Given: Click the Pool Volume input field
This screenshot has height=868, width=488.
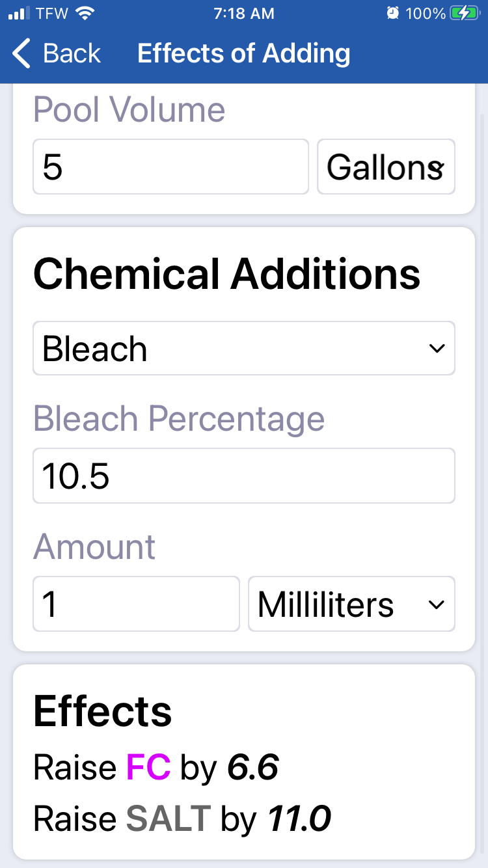Looking at the screenshot, I should (x=170, y=167).
